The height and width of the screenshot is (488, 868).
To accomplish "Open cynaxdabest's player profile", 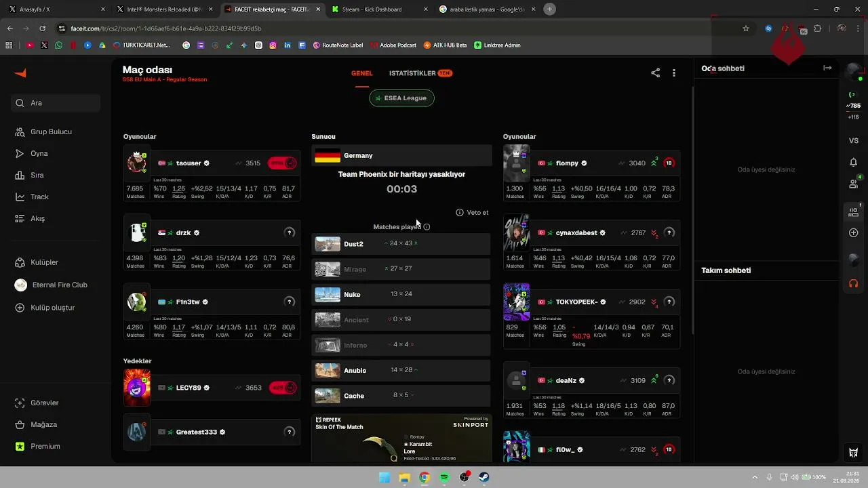I will pos(576,233).
